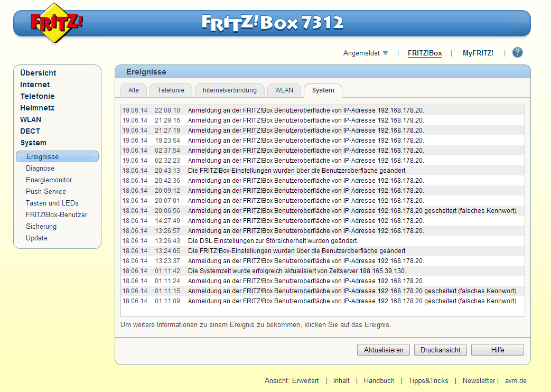Image resolution: width=551 pixels, height=392 pixels.
Task: Open the avm.de footer link
Action: point(516,380)
